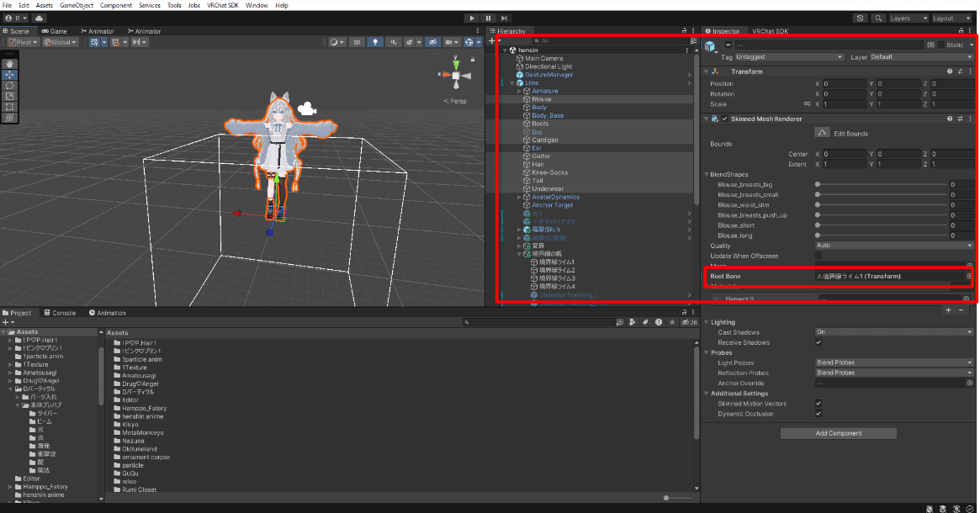Switch to the VRChat SDK tab
This screenshot has height=513, width=980.
click(770, 30)
